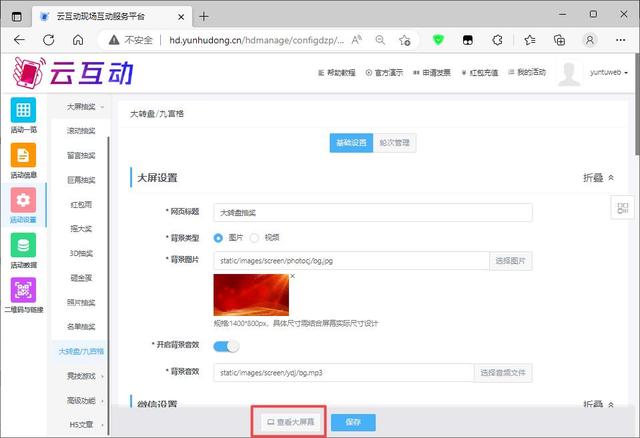Viewport: 640px width, 438px height.
Task: Expand the 竞技游戏 sidebar group
Action: click(x=85, y=376)
